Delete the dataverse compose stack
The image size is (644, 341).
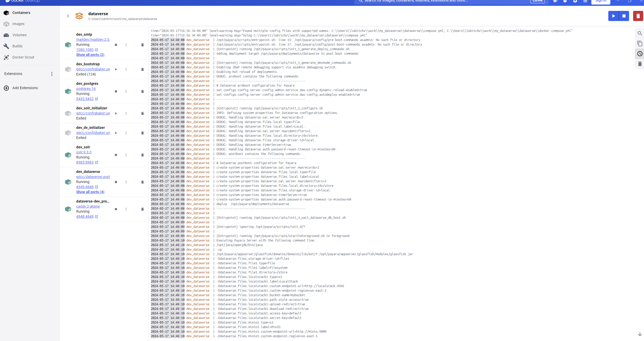(638, 16)
